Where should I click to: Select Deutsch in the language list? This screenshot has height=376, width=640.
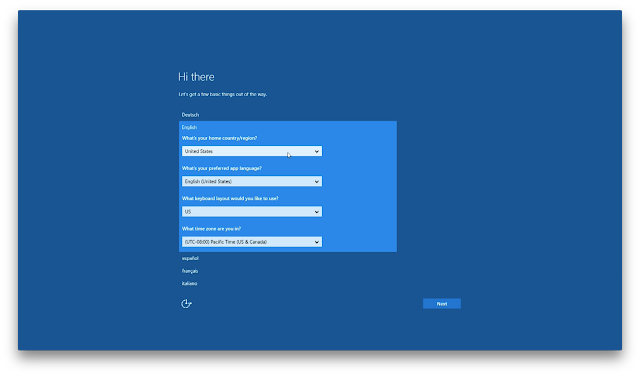click(190, 115)
